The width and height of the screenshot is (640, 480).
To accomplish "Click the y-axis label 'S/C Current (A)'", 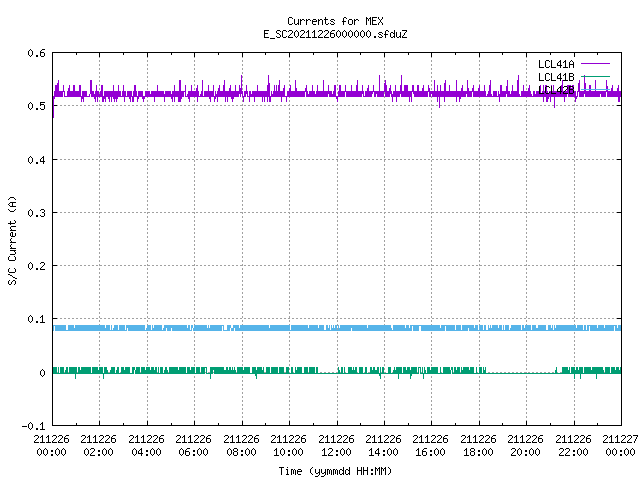I will 13,240.
